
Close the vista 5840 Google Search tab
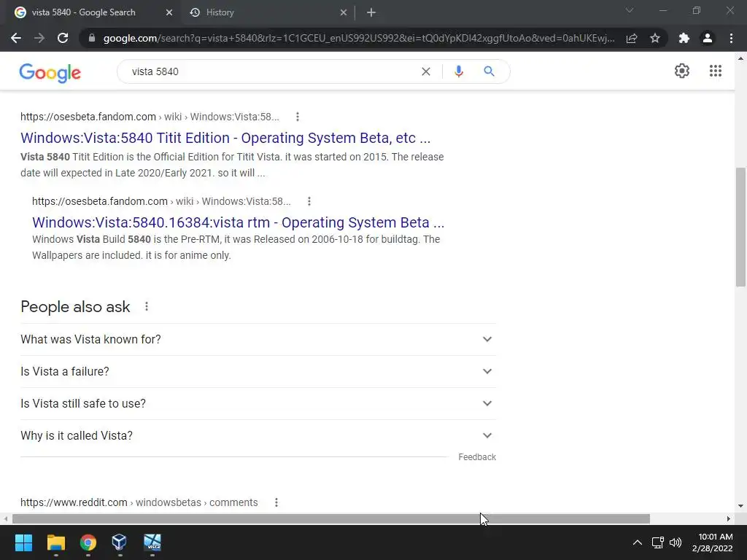click(x=169, y=13)
